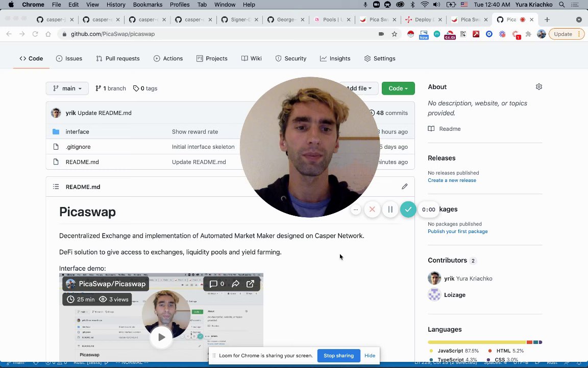This screenshot has height=368, width=588.
Task: Reload the page
Action: tap(35, 34)
